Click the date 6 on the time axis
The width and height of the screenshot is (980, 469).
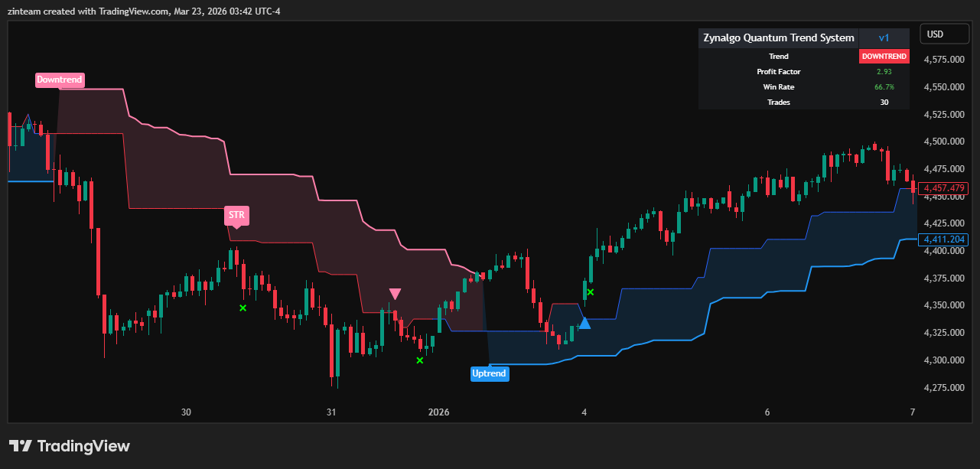(767, 412)
